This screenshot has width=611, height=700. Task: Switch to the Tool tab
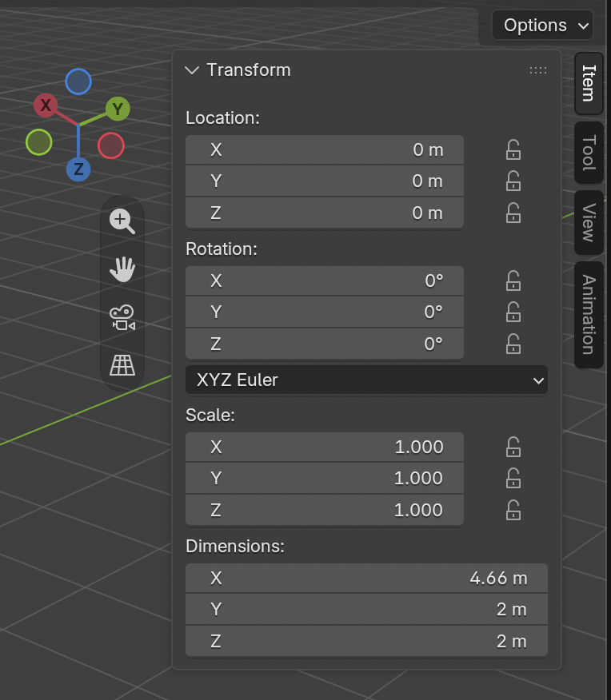pos(589,153)
